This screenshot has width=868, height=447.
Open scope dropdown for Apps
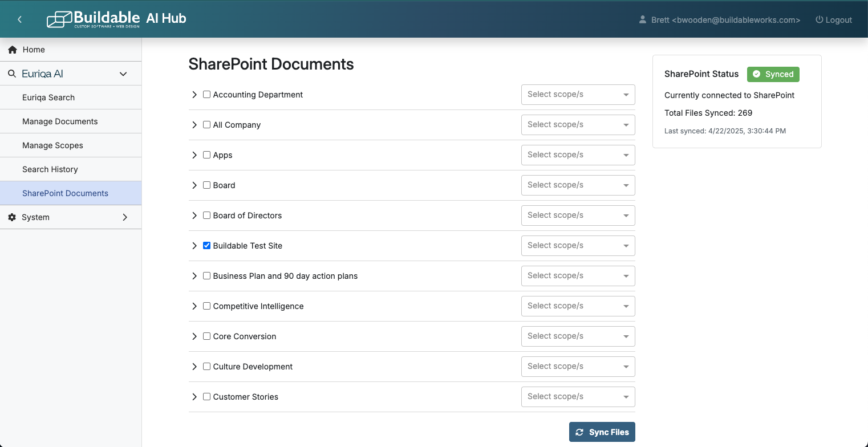point(578,155)
